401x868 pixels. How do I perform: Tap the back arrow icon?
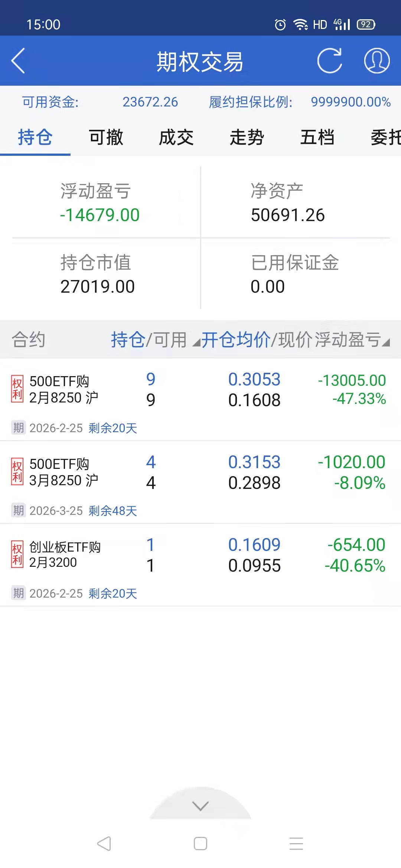coord(18,61)
